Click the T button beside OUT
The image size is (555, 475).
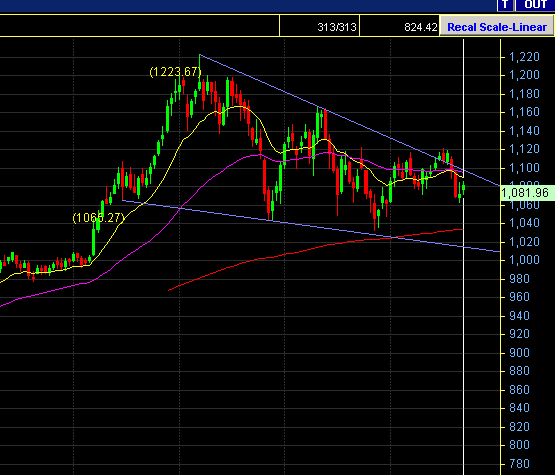pyautogui.click(x=505, y=5)
